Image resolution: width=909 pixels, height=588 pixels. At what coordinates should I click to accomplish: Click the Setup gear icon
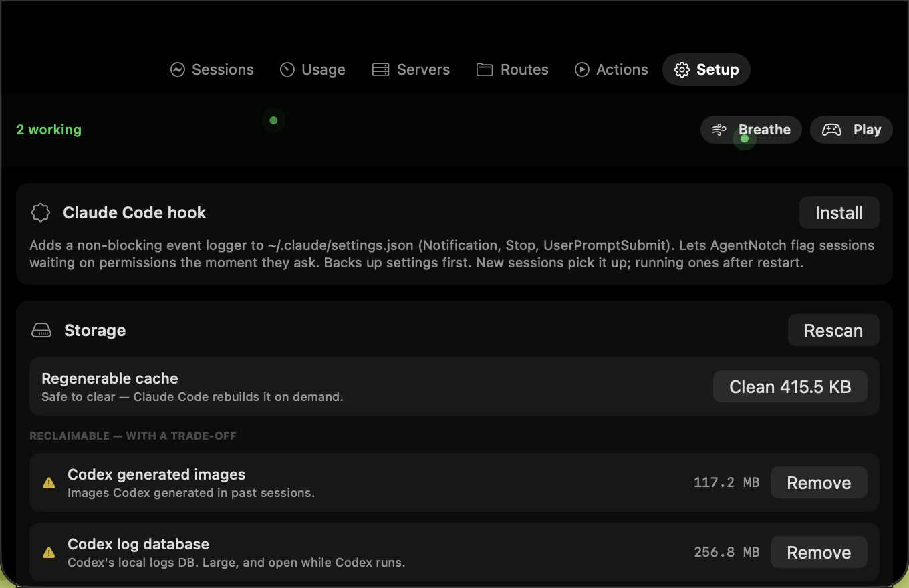pos(682,69)
